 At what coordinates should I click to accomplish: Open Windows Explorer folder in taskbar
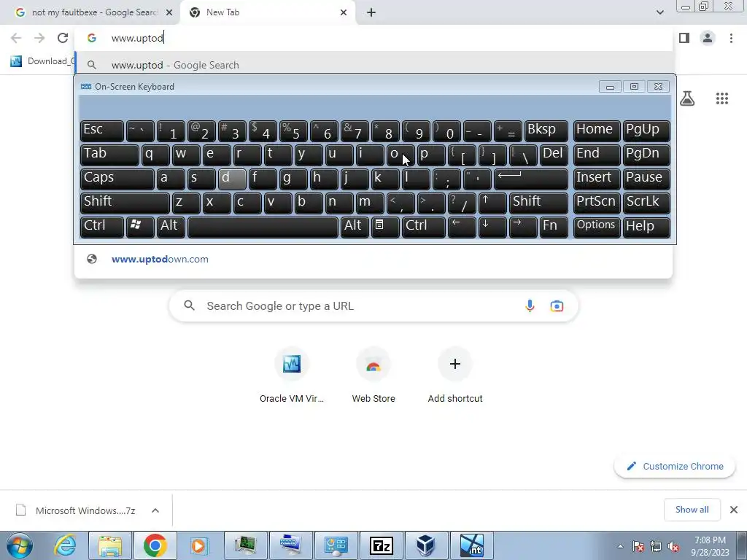point(110,545)
